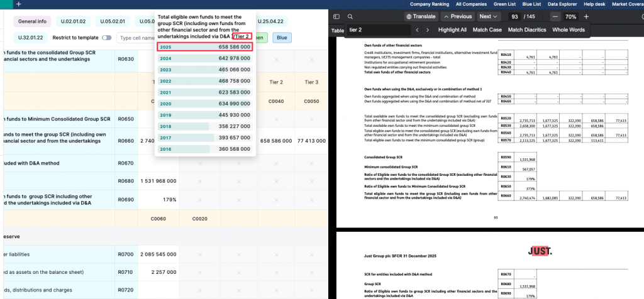Enable Whole Words search option
This screenshot has width=644, height=299.
[x=568, y=30]
